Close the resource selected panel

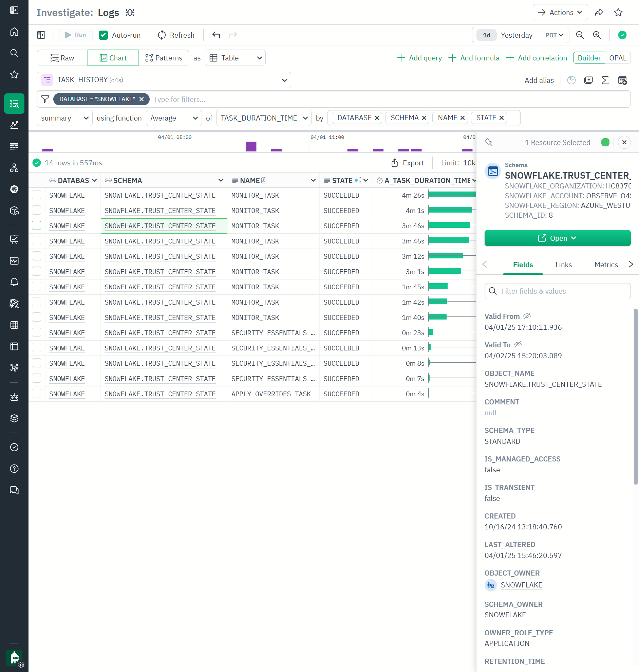click(x=624, y=142)
